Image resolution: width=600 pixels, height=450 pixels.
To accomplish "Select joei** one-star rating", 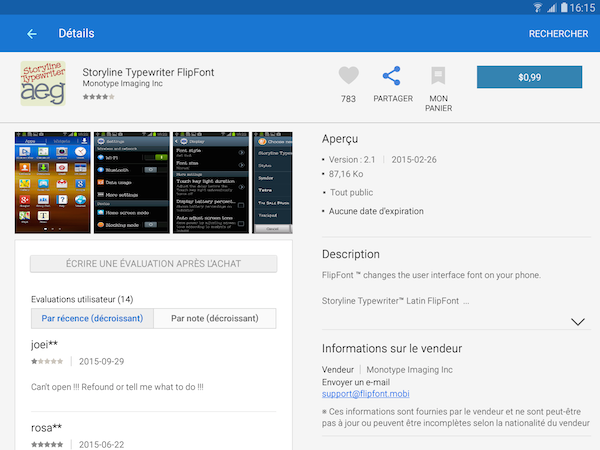I will tap(47, 361).
